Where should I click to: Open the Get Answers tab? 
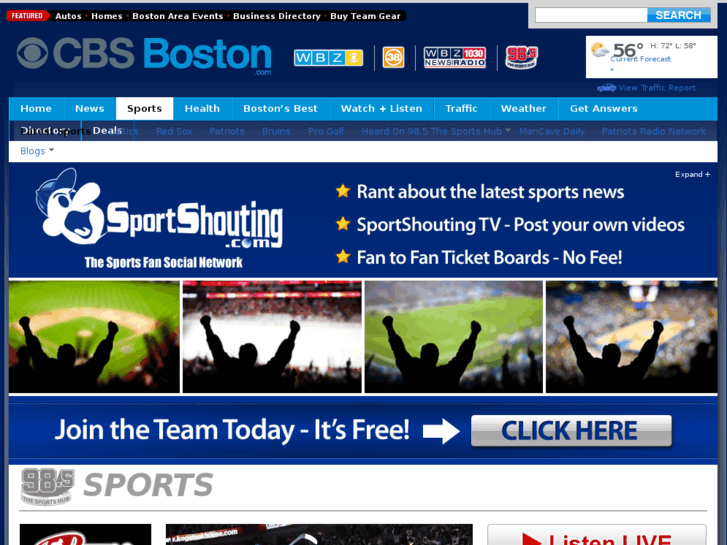[x=604, y=109]
